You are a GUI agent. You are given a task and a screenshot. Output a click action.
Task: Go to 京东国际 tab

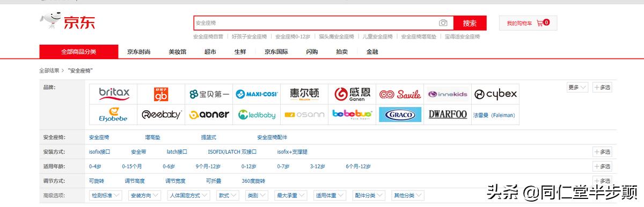point(276,52)
